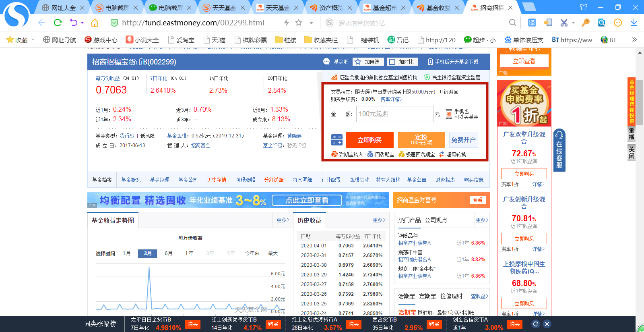The image size is (644, 332).
Task: Switch to the 基金超市 browser tab
Action: pyautogui.click(x=384, y=8)
